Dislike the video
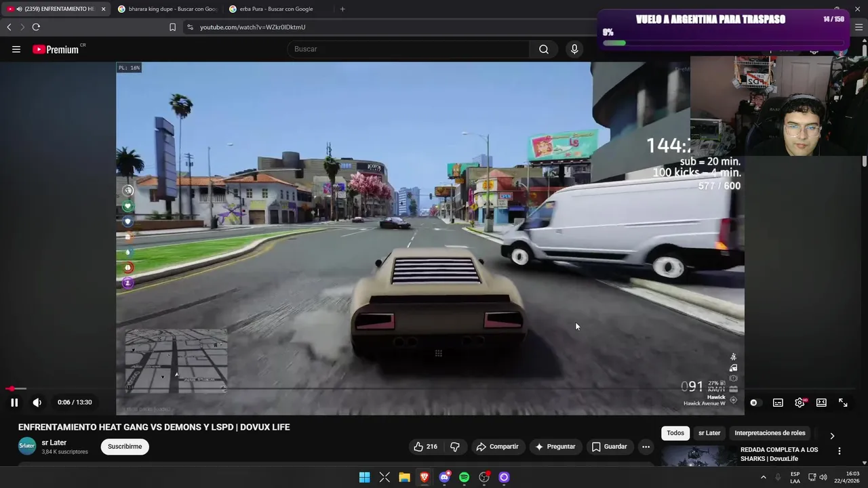This screenshot has height=488, width=868. coord(455,447)
